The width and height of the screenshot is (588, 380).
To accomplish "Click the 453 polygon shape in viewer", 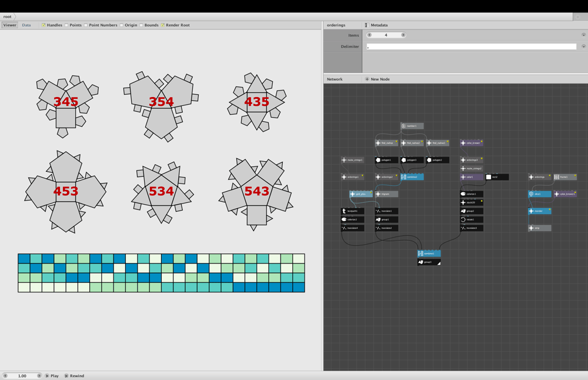I will [66, 192].
